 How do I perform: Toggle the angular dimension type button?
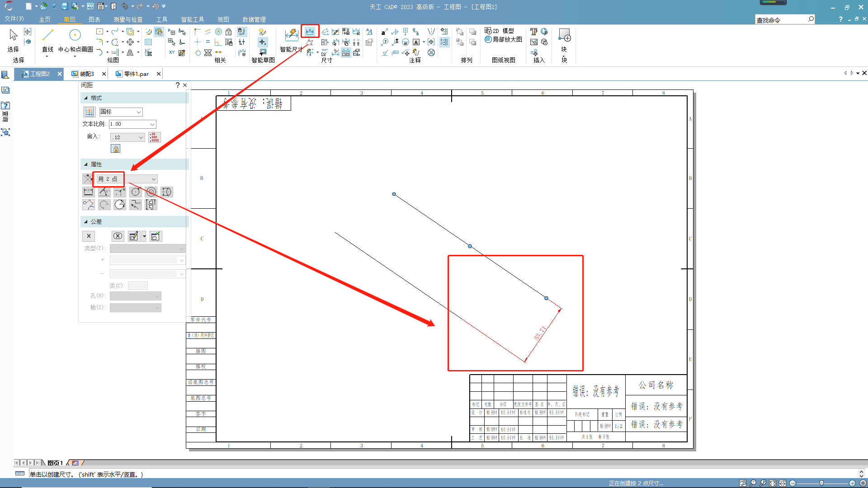(x=104, y=192)
